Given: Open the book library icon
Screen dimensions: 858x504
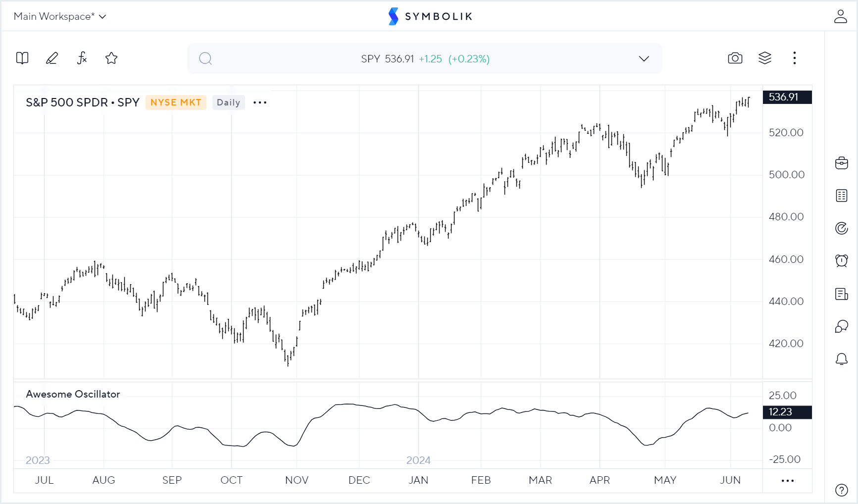Looking at the screenshot, I should pos(22,58).
